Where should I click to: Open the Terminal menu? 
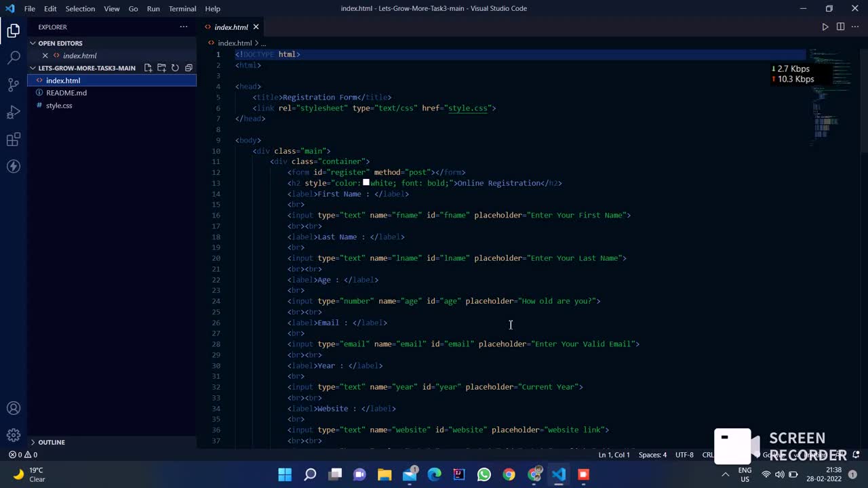182,9
